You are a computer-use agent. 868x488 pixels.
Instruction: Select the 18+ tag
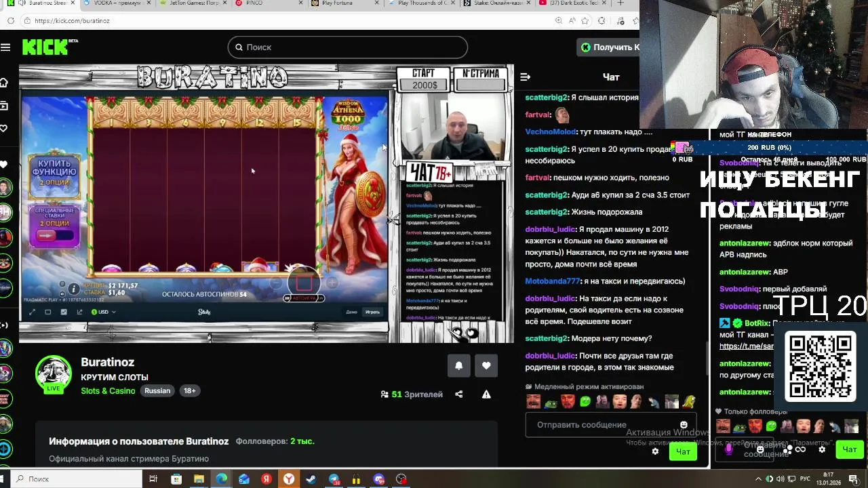click(190, 390)
